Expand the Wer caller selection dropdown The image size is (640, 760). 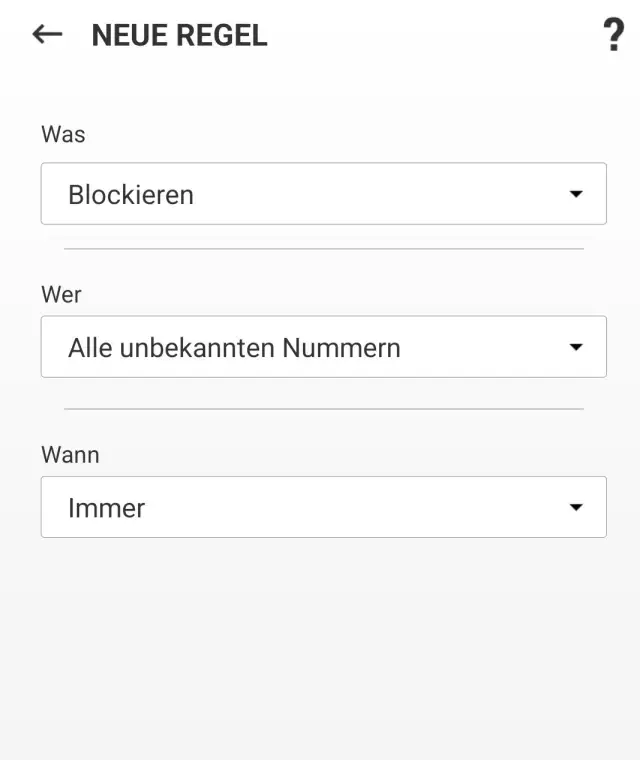[x=323, y=347]
